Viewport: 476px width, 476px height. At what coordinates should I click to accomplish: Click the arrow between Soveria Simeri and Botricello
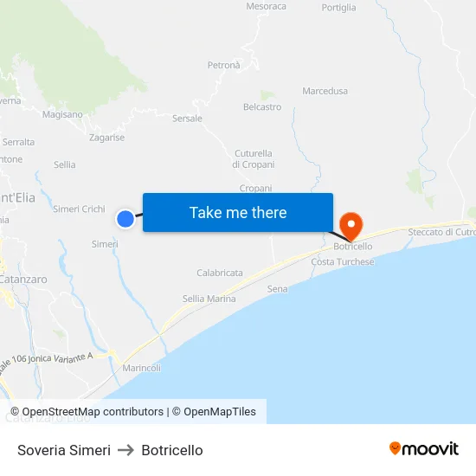point(125,450)
